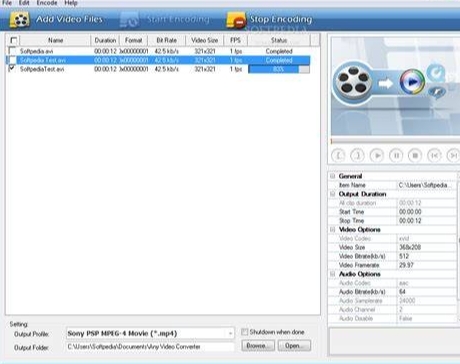
Task: Open the Edit menu
Action: [24, 3]
